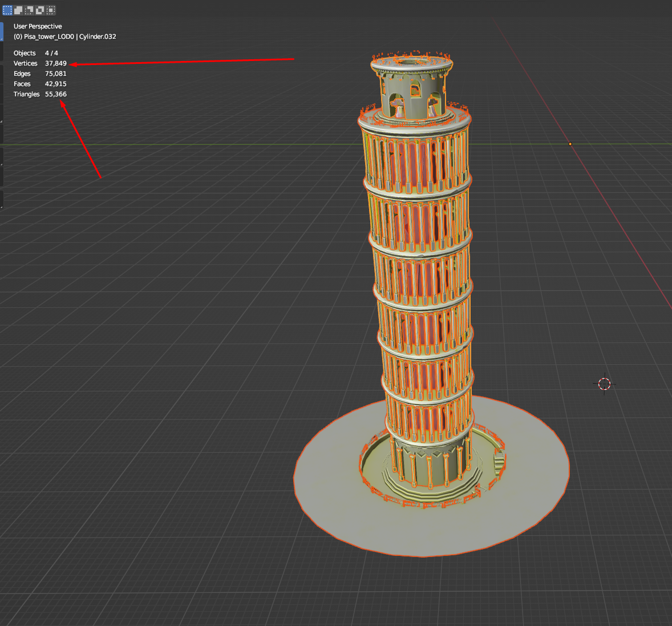672x626 pixels.
Task: Click the middle colonnade level of tower
Action: 422,274
